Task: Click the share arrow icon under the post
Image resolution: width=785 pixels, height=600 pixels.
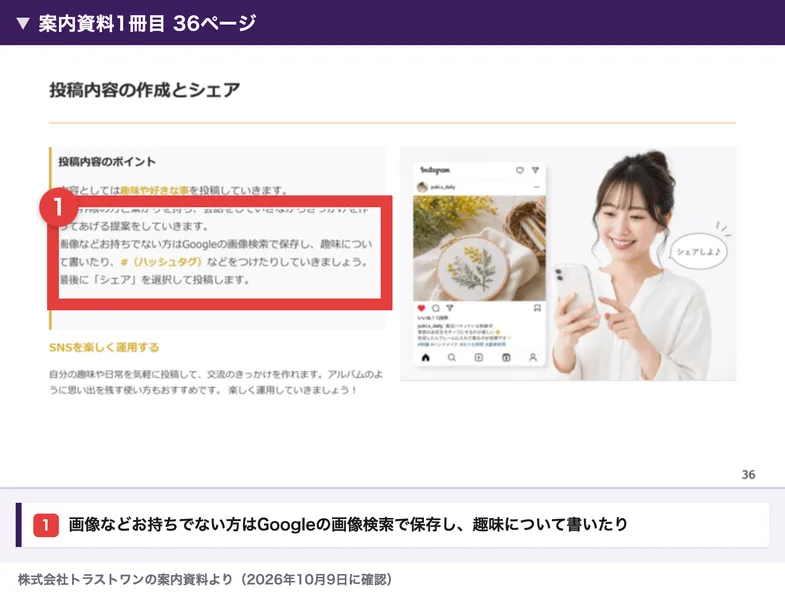Action: pos(450,308)
